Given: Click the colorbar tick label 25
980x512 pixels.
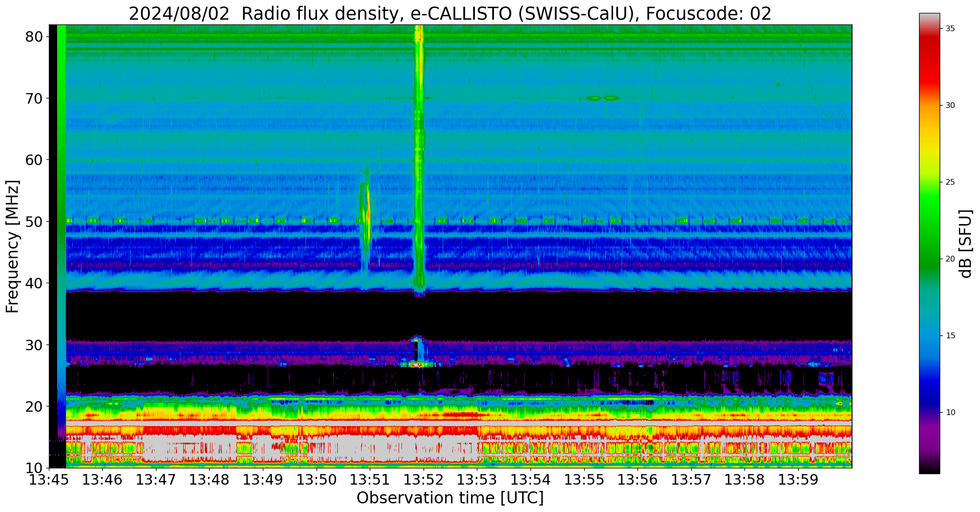Looking at the screenshot, I should (950, 182).
